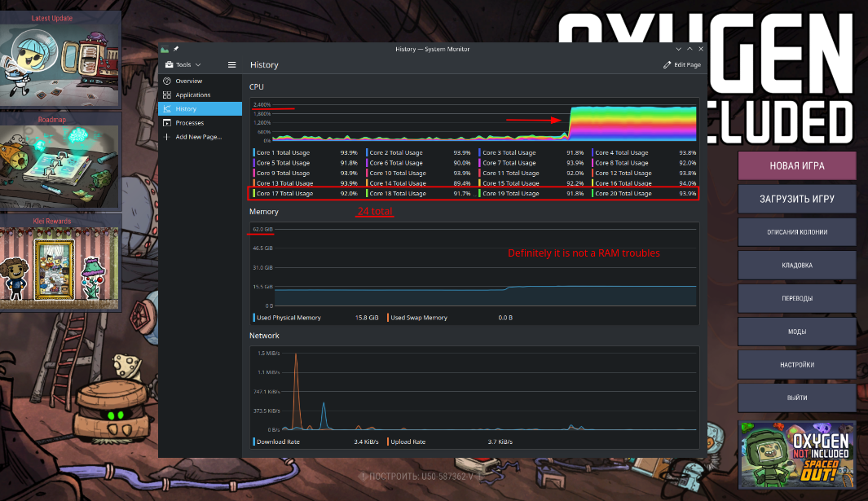
Task: Click the plus icon for Add New Page
Action: coord(167,137)
